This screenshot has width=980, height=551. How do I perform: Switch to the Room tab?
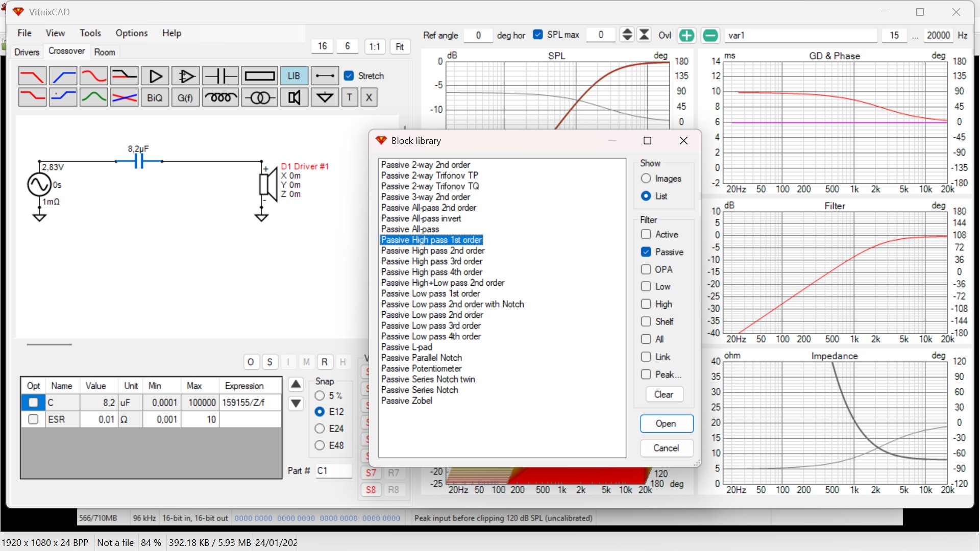(x=105, y=52)
